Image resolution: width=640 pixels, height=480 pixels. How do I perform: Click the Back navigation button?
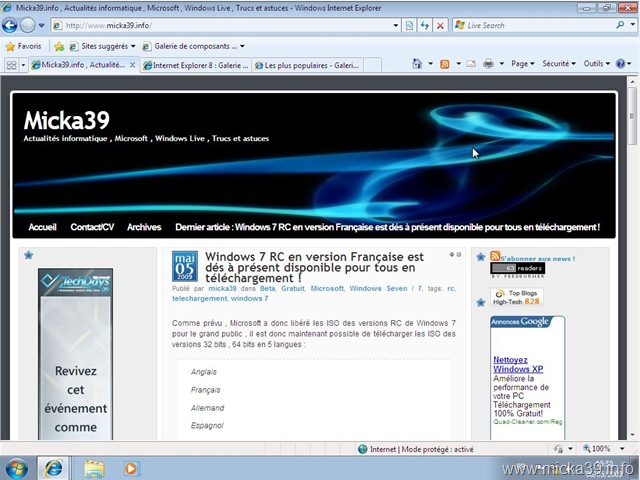click(9, 25)
